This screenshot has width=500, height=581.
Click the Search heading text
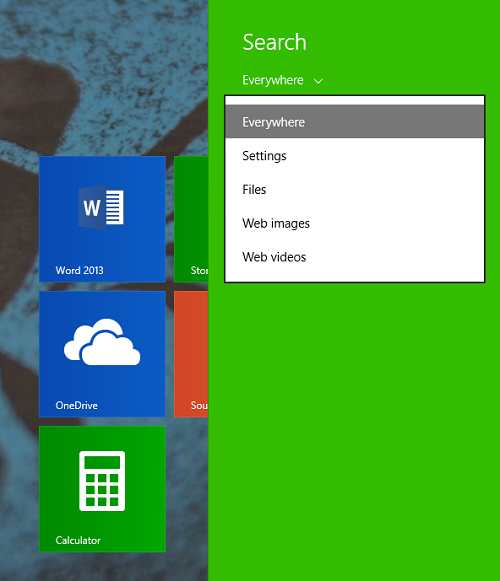click(x=275, y=42)
